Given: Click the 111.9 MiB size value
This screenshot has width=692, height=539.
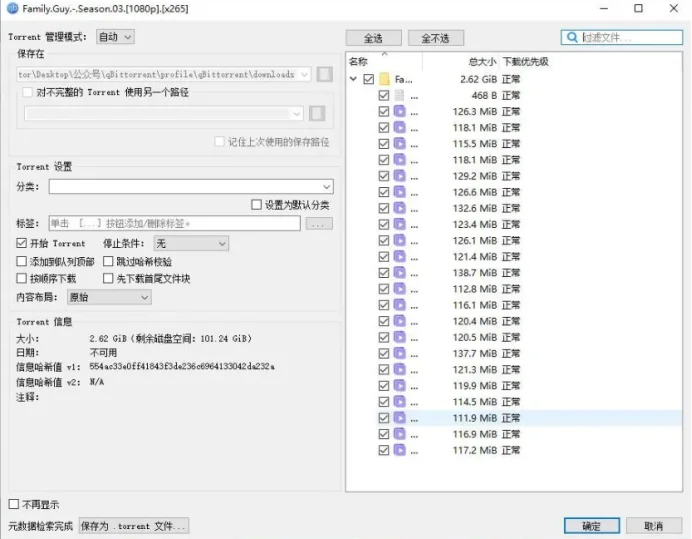Looking at the screenshot, I should [x=475, y=418].
